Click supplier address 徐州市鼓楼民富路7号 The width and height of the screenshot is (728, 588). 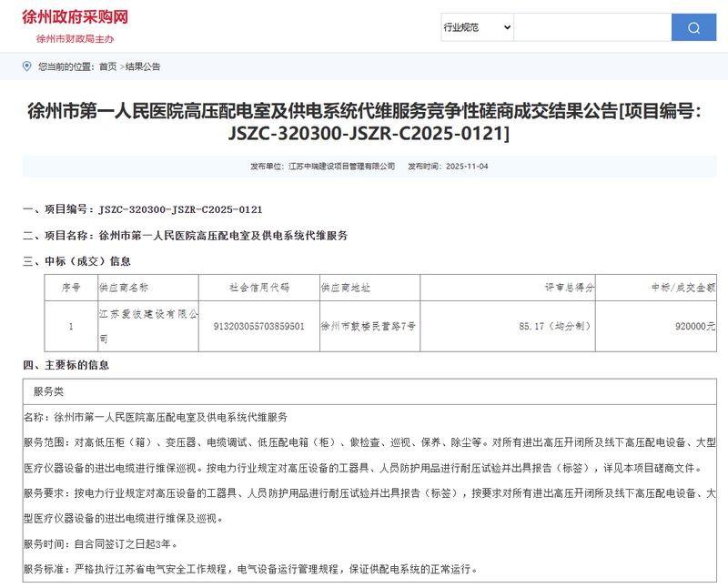369,326
